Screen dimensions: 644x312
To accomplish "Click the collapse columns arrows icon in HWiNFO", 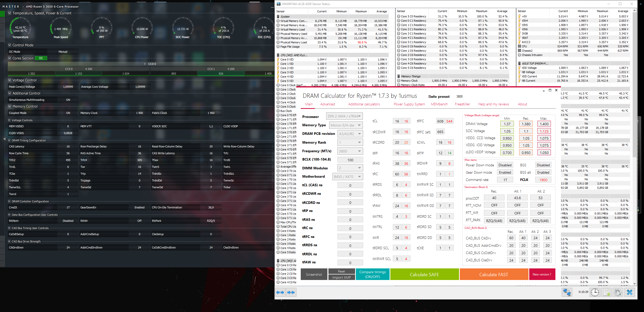I will [x=291, y=292].
